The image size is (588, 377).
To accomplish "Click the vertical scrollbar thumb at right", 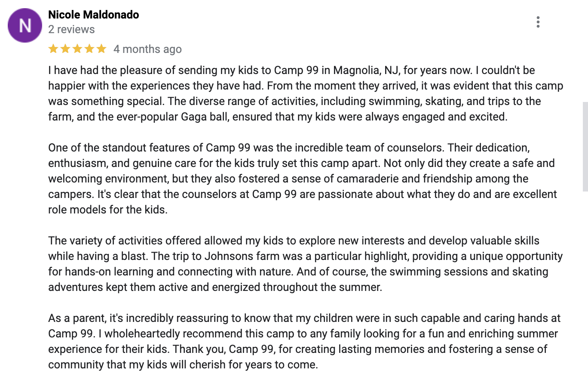I will pyautogui.click(x=585, y=146).
